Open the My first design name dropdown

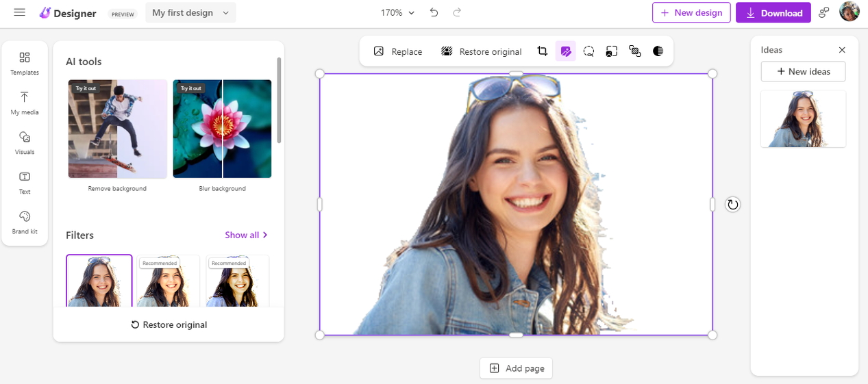(x=190, y=12)
